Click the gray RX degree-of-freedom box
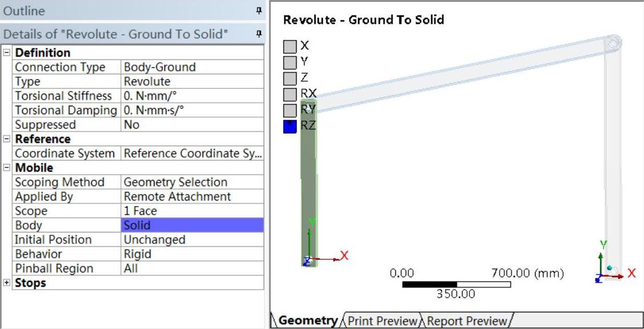The image size is (644, 329). point(290,94)
